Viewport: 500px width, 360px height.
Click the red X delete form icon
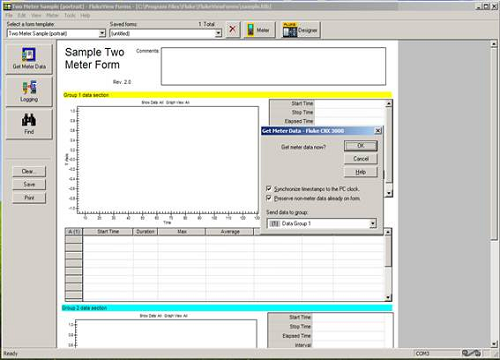pyautogui.click(x=233, y=30)
